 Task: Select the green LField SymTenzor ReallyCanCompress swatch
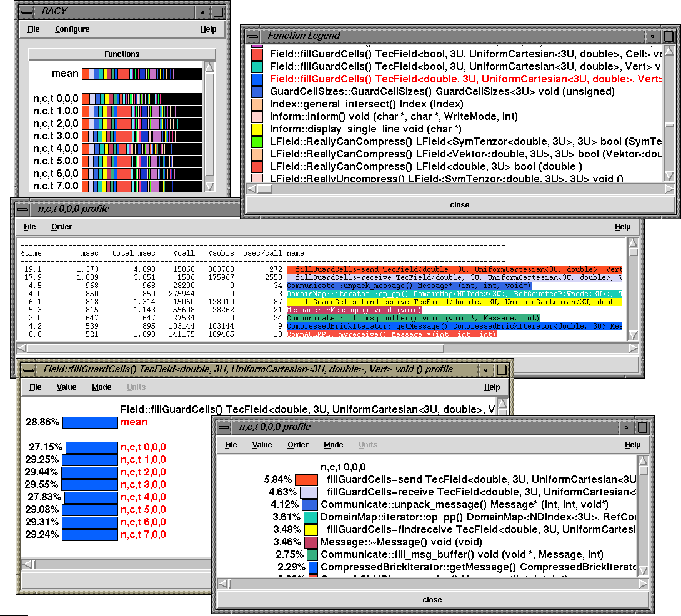257,142
